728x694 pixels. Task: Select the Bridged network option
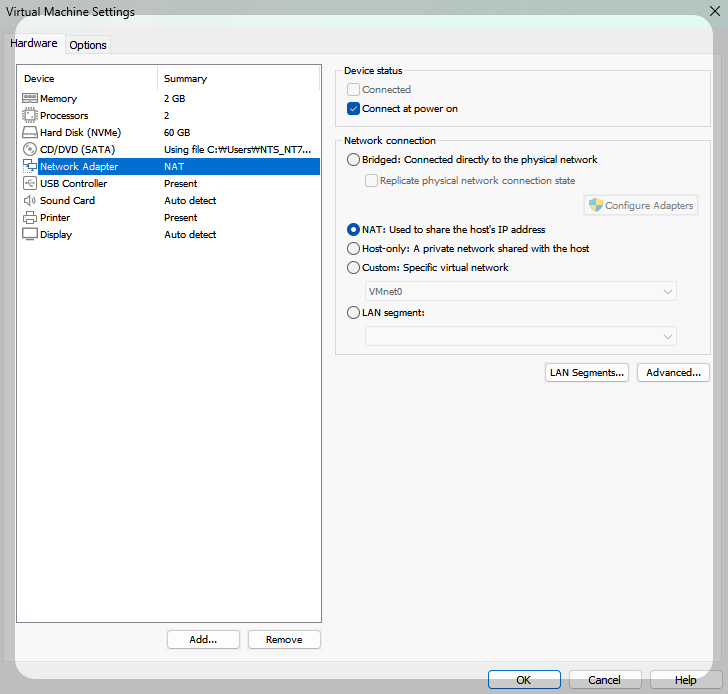pyautogui.click(x=353, y=160)
